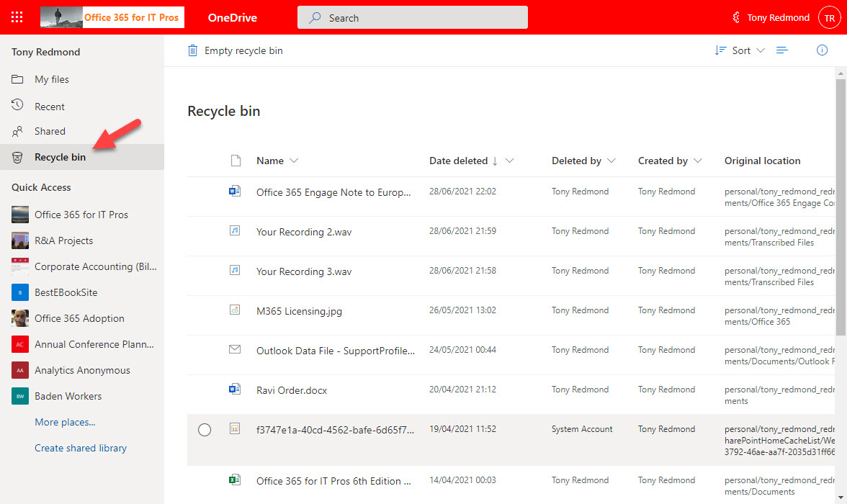Click Word icon of Office 365 Engage Note
847x504 pixels.
(235, 191)
